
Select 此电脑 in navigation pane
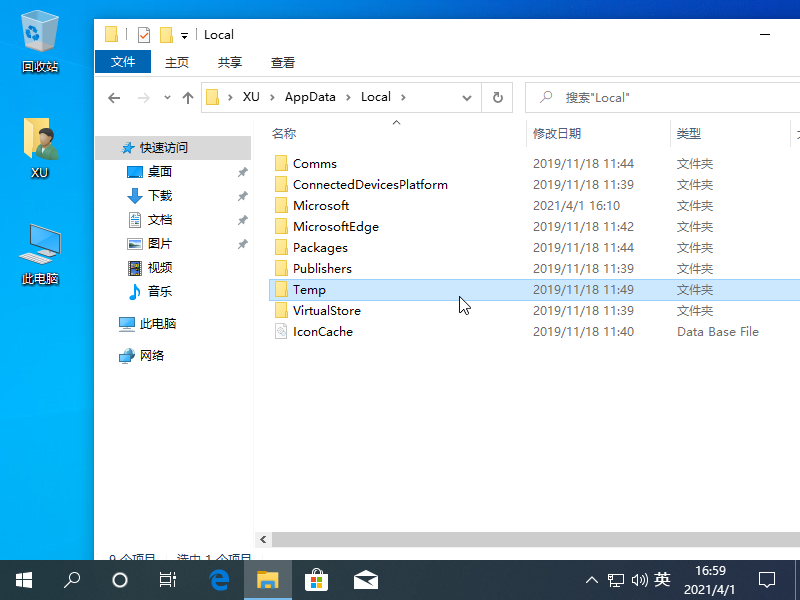coord(157,324)
